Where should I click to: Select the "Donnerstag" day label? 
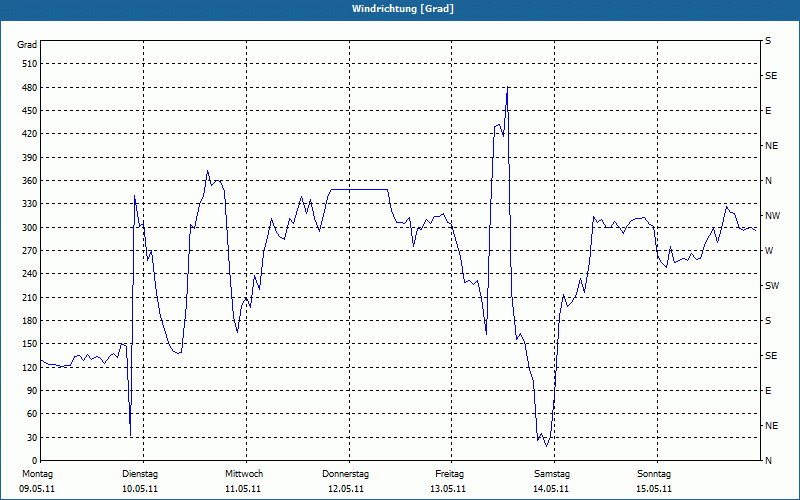(345, 474)
